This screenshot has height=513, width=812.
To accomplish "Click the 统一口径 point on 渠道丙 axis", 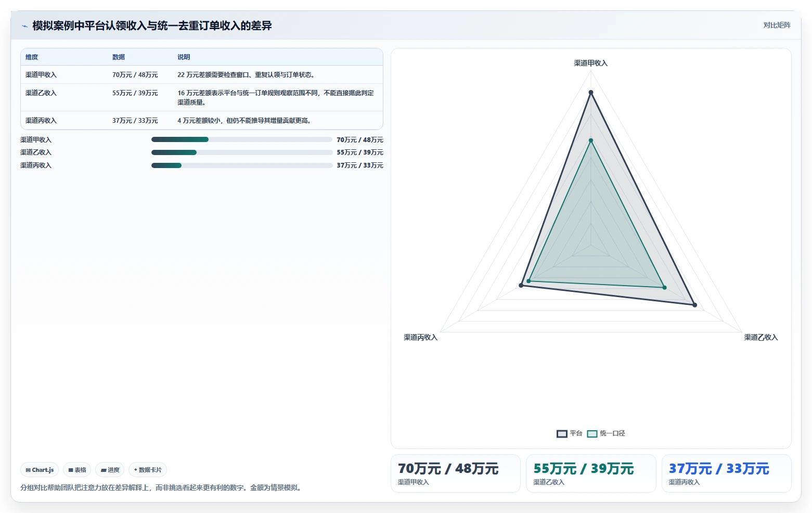I will tap(529, 281).
